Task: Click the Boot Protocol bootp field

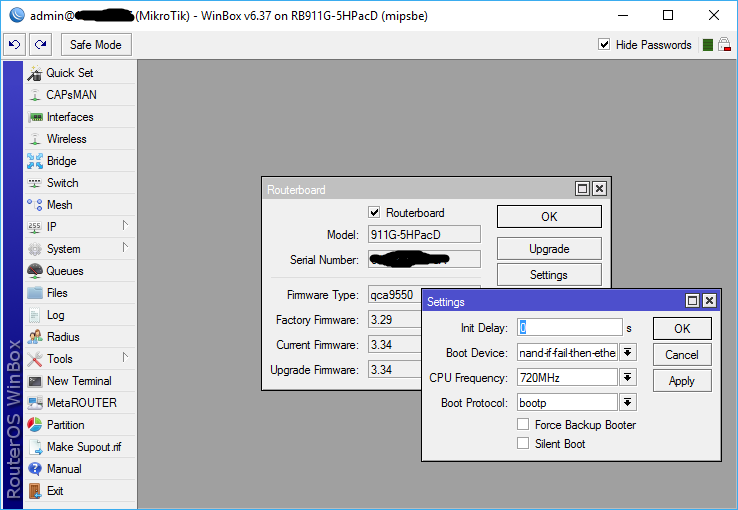Action: (x=567, y=403)
